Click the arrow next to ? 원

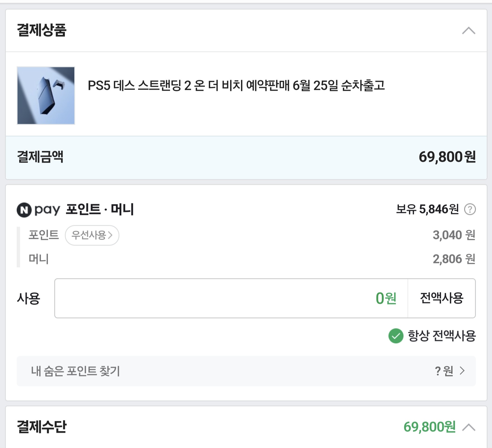462,371
